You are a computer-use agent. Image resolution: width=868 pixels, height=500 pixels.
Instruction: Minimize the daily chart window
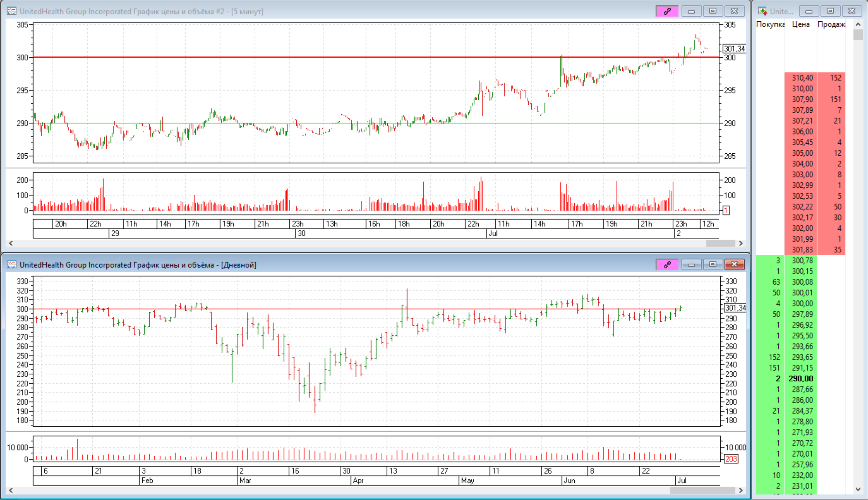click(x=691, y=264)
